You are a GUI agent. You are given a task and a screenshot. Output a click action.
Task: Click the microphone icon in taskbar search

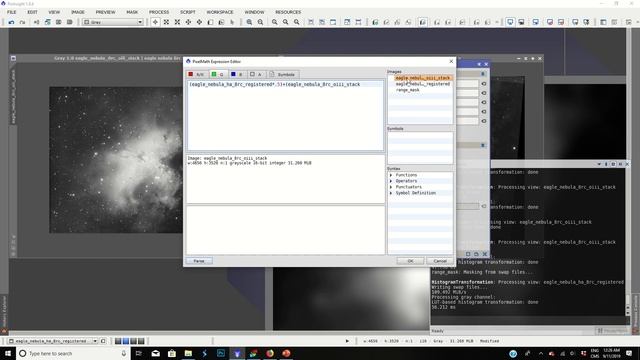coord(124,353)
